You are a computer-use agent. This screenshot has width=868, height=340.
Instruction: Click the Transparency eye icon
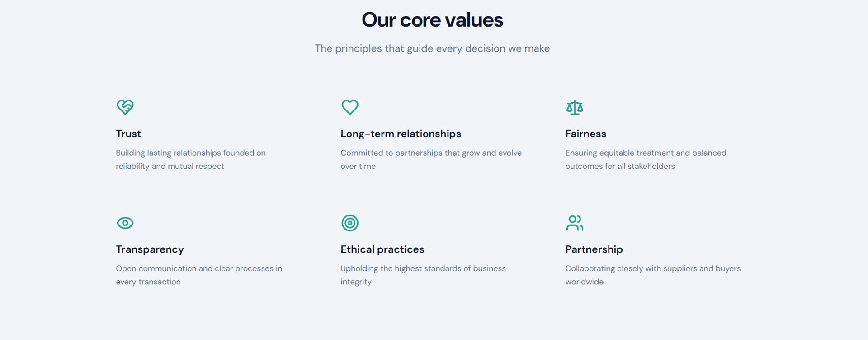tap(125, 223)
